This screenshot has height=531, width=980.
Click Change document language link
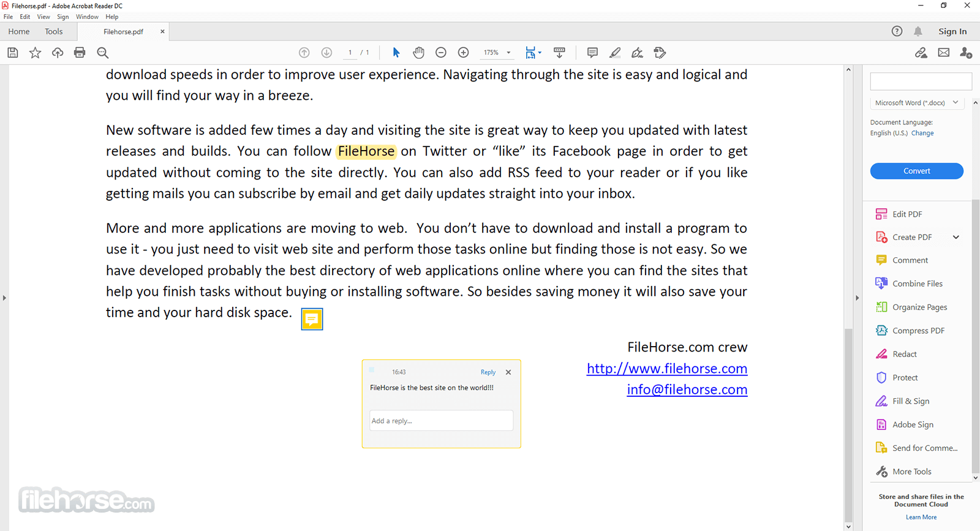(922, 133)
